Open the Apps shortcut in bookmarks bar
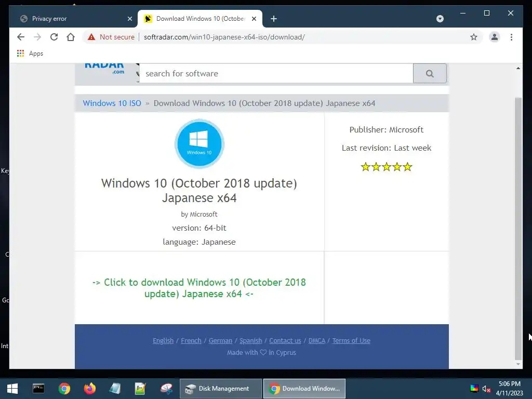This screenshot has height=399, width=532. coord(30,54)
